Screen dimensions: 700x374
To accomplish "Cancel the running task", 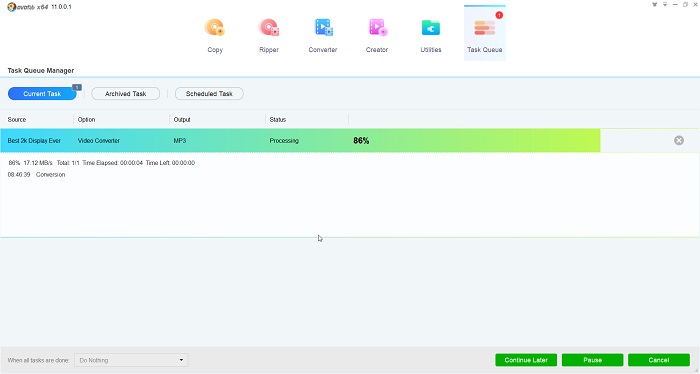I will [x=658, y=360].
